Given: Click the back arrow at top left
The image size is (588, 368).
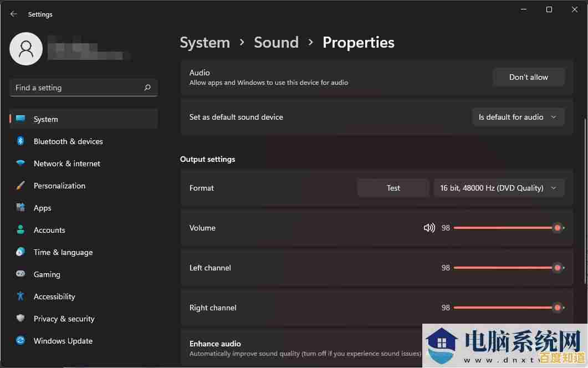Looking at the screenshot, I should [13, 14].
